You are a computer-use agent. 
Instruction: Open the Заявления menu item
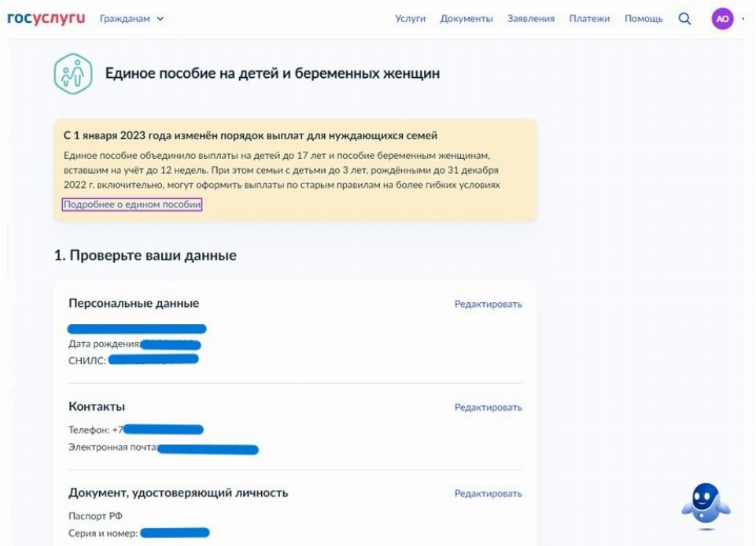click(x=531, y=19)
